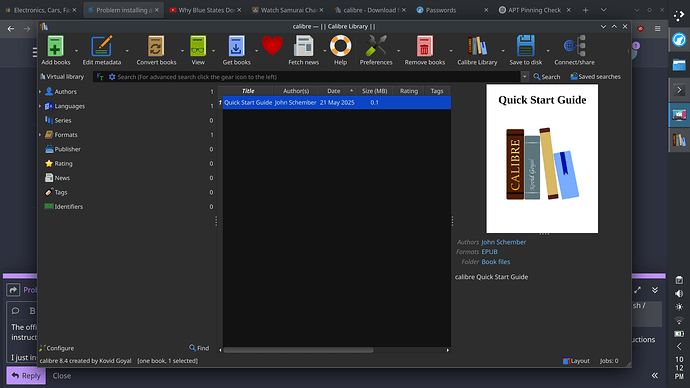Viewport: 690px width, 388px height.
Task: Open new browser tab plus button
Action: 585,10
